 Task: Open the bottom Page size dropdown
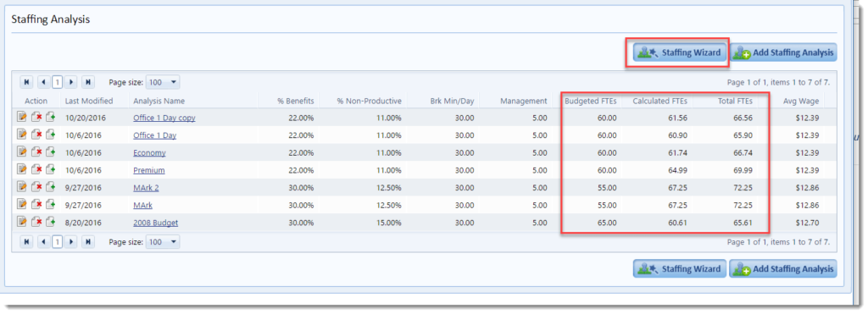(x=163, y=241)
